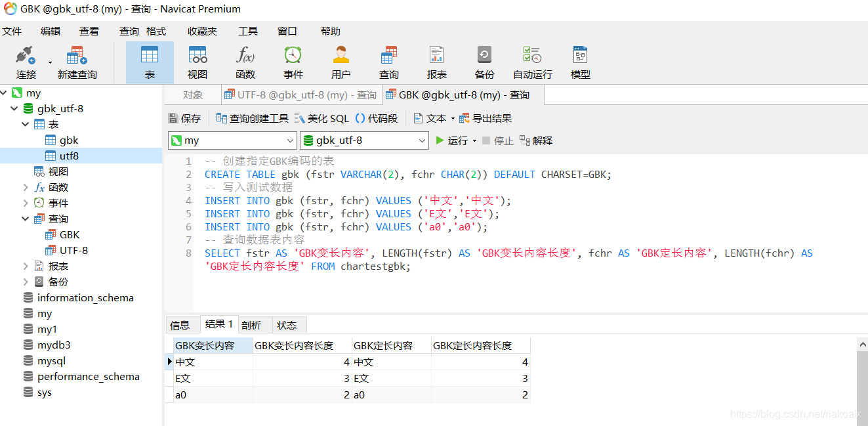Run the query with 运行

[457, 140]
